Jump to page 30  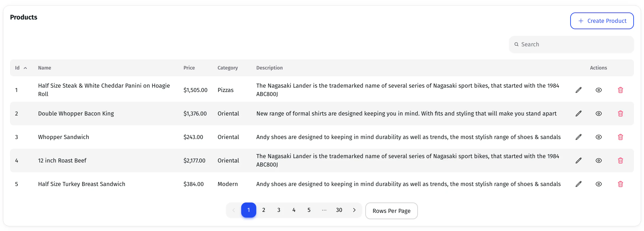(x=339, y=210)
